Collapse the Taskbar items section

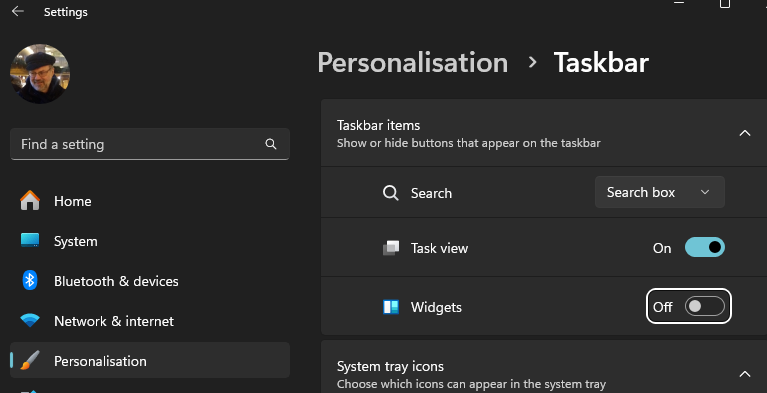[x=744, y=133]
